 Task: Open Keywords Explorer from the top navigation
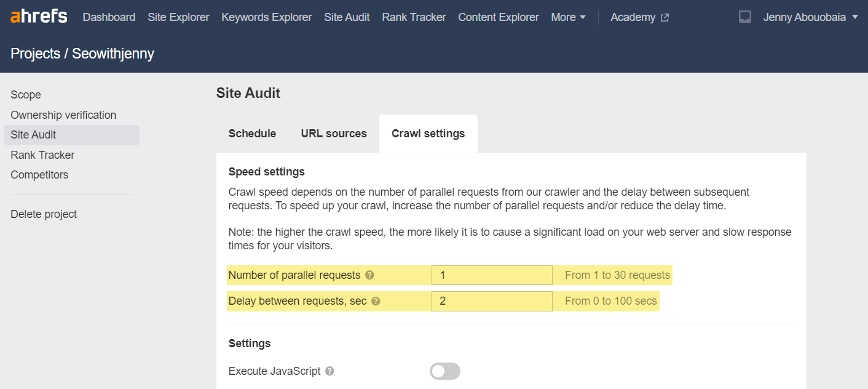266,17
